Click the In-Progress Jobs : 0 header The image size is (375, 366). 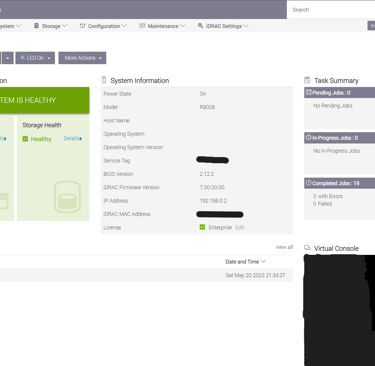click(x=339, y=138)
